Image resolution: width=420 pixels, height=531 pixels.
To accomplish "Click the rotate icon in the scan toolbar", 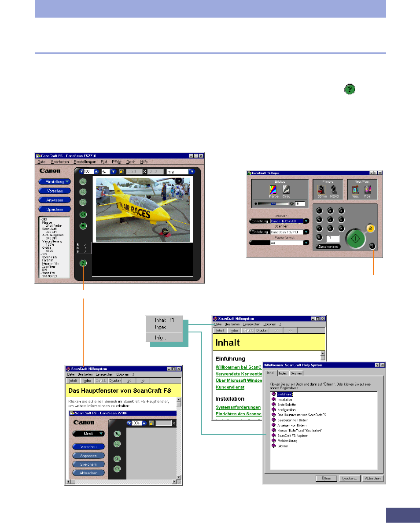I will (83, 214).
